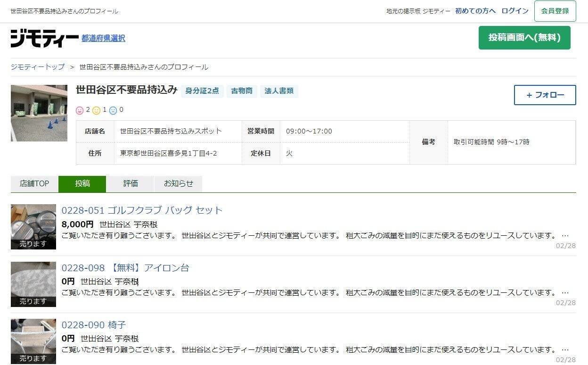The width and height of the screenshot is (588, 365).
Task: Switch to the 店舗TOP tab
Action: (x=34, y=184)
